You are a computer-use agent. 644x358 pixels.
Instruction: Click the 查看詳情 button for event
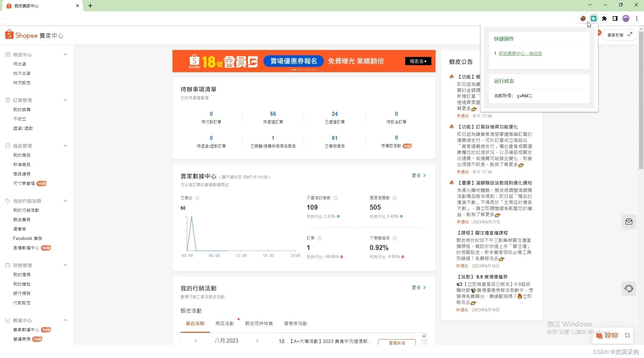(397, 343)
